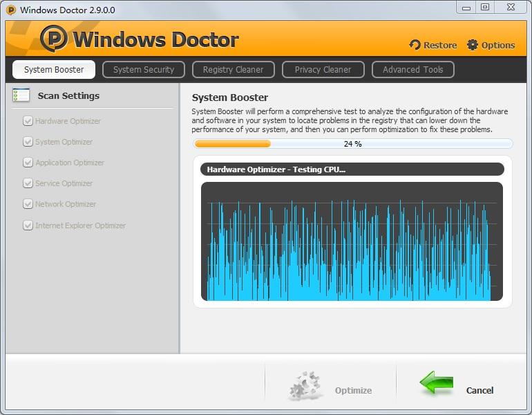The height and width of the screenshot is (415, 532).
Task: Click the Scan Settings list icon
Action: (21, 95)
